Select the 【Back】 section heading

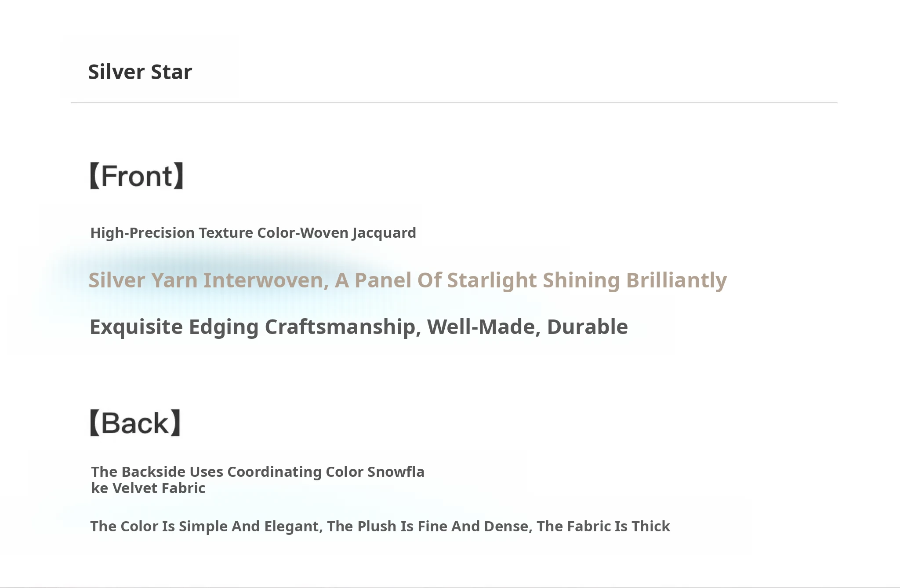tap(135, 423)
